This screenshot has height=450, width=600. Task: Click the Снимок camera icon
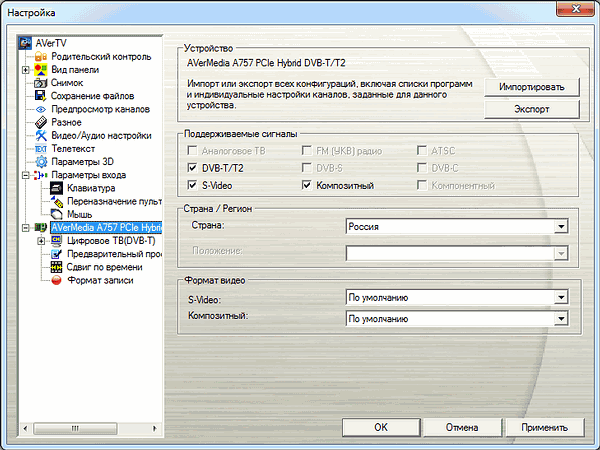(x=41, y=83)
